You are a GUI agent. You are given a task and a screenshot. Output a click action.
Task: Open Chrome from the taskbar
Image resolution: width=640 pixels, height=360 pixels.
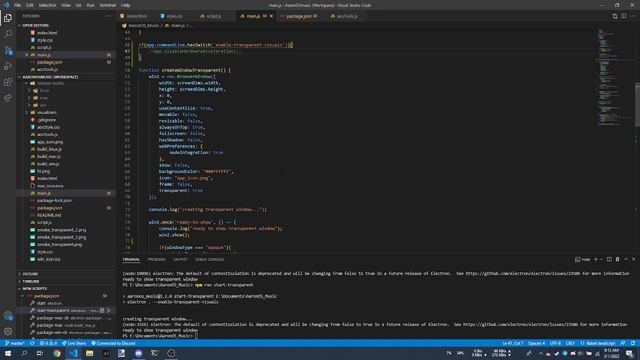pos(57,353)
